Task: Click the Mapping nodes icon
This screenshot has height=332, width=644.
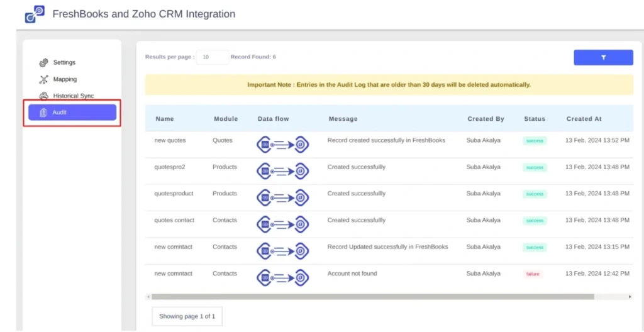Action: point(43,79)
